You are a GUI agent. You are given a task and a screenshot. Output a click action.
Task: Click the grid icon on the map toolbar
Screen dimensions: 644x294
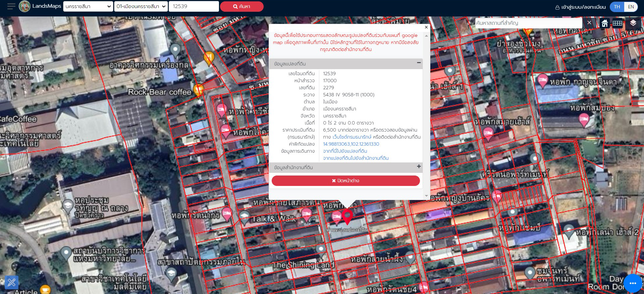tap(617, 23)
